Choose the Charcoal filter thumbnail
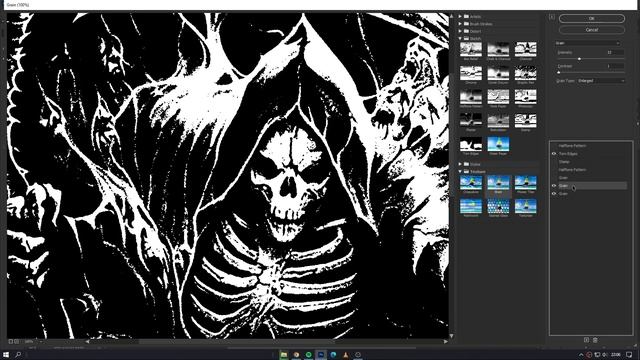The height and width of the screenshot is (360, 640). click(x=525, y=49)
